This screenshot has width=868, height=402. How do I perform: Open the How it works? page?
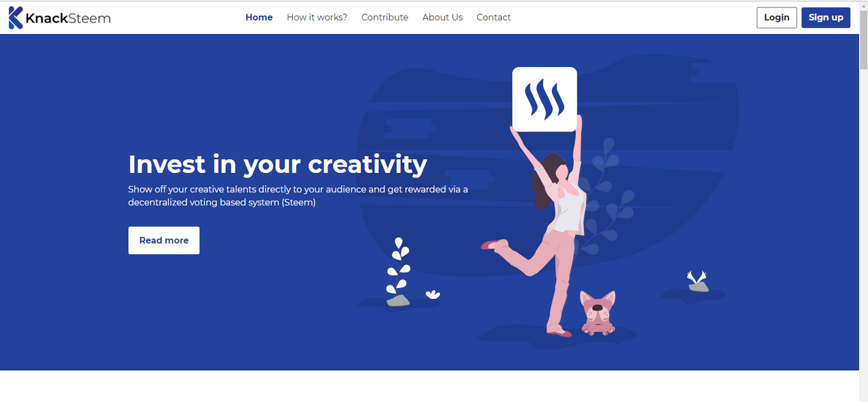pyautogui.click(x=317, y=18)
